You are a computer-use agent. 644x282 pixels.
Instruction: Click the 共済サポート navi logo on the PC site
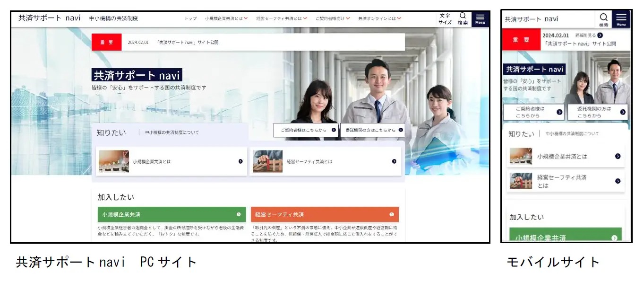tap(50, 18)
